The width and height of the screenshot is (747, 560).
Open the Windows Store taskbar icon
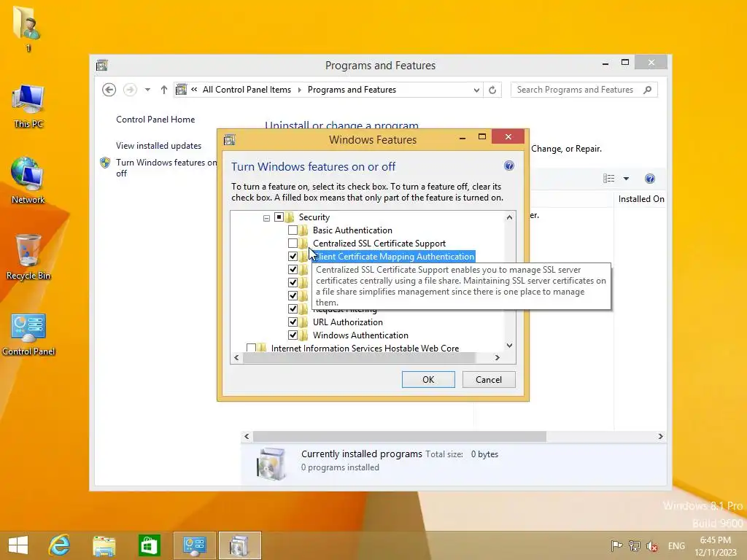[x=149, y=545]
